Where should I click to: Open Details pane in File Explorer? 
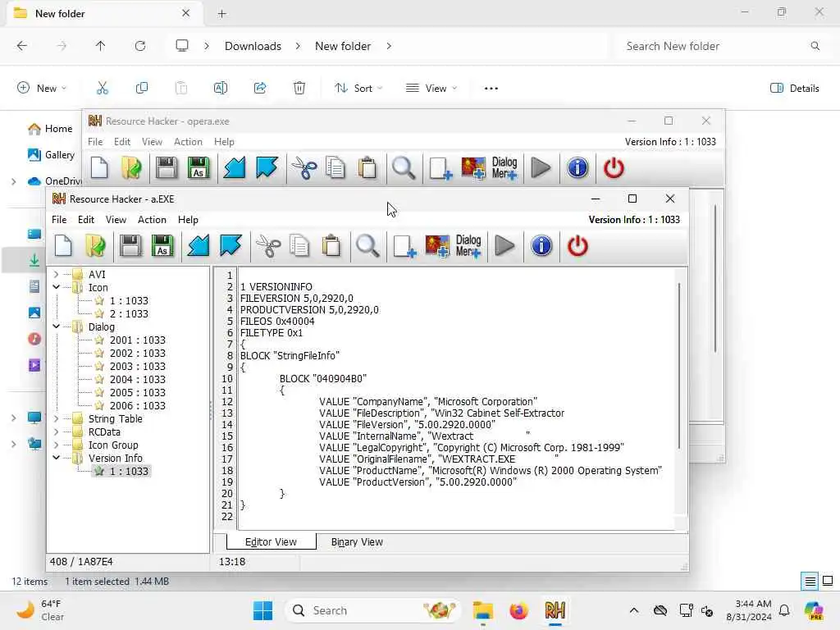[794, 88]
